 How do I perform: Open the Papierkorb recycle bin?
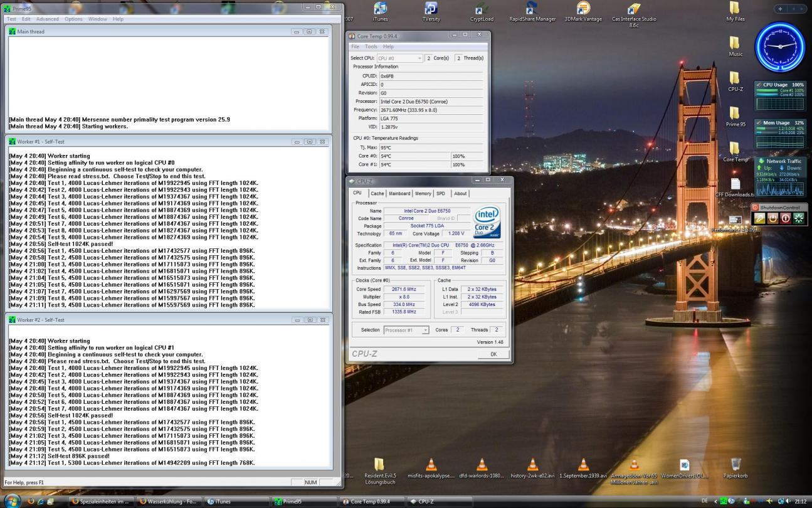pos(736,465)
